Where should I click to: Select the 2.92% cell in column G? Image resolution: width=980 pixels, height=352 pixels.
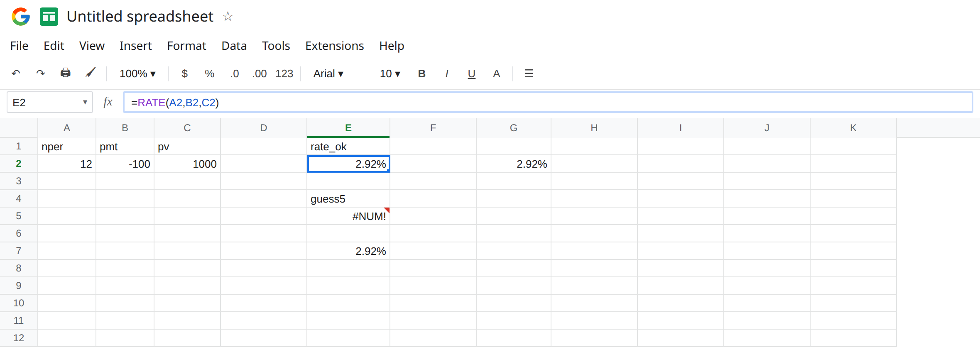tap(514, 164)
